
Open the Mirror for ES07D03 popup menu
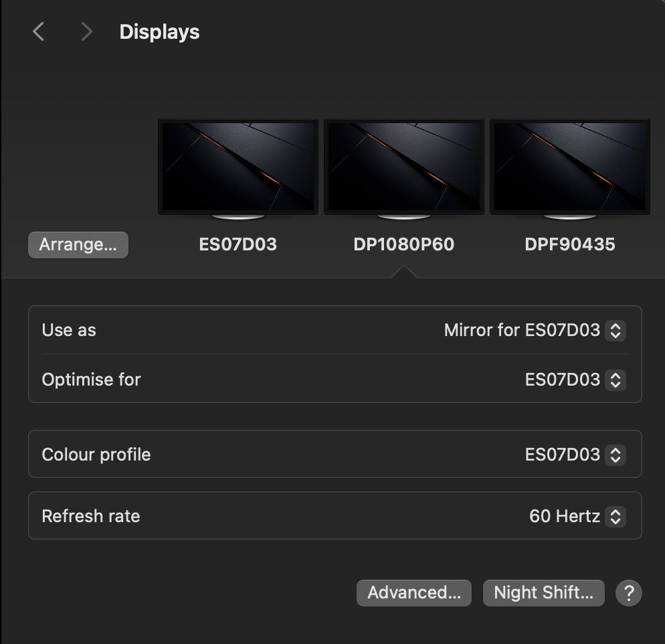522,330
